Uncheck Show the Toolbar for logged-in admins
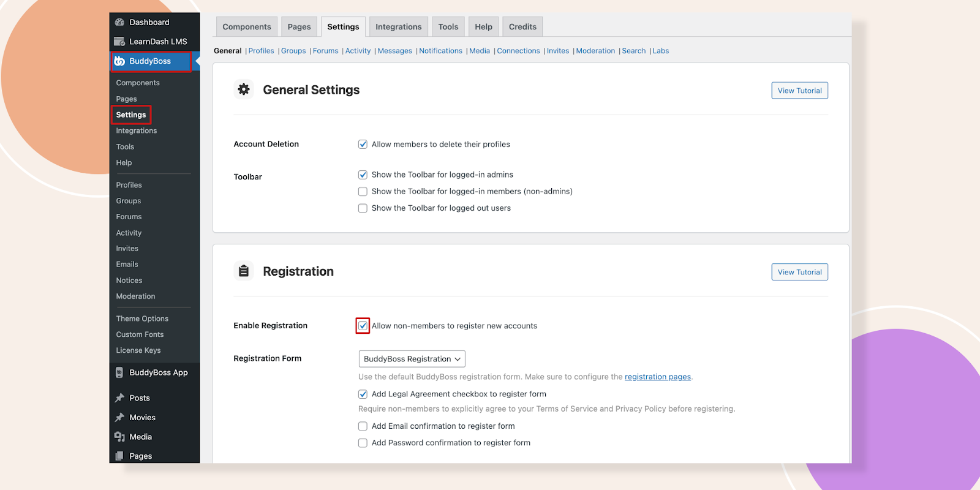This screenshot has width=980, height=490. (363, 175)
